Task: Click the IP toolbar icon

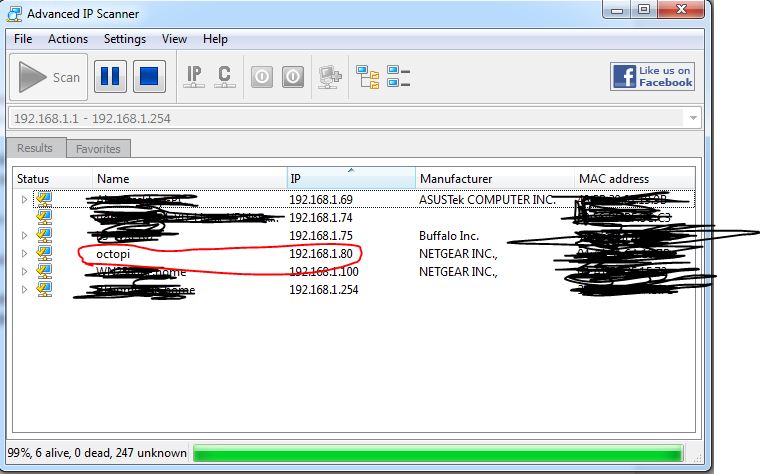Action: click(194, 77)
